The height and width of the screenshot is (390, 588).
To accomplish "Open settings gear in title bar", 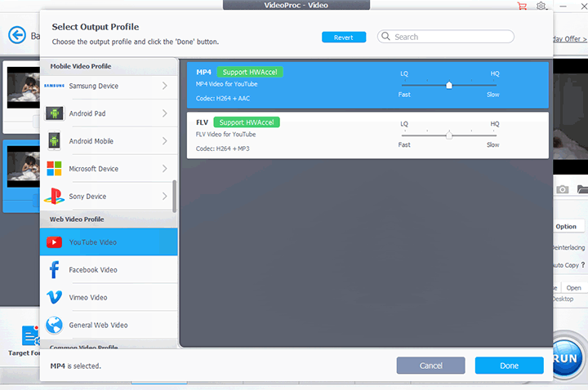I will (x=541, y=6).
